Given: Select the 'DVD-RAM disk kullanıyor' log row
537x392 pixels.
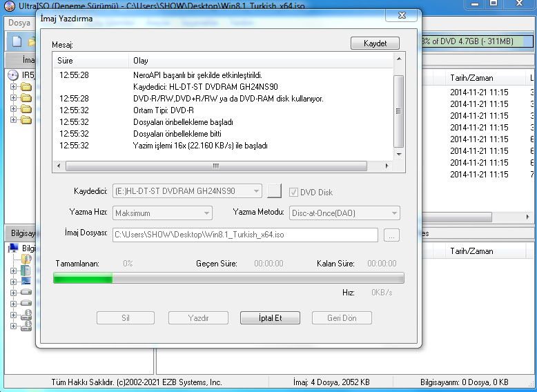Looking at the screenshot, I should click(223, 99).
